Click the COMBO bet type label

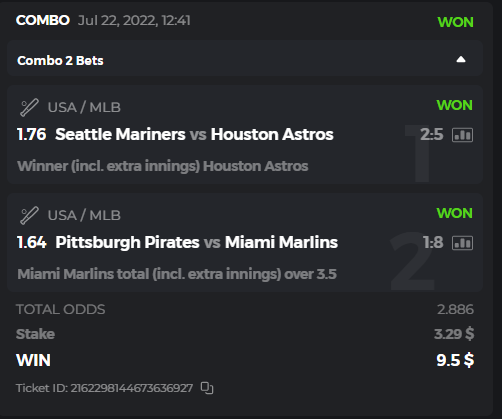click(43, 20)
